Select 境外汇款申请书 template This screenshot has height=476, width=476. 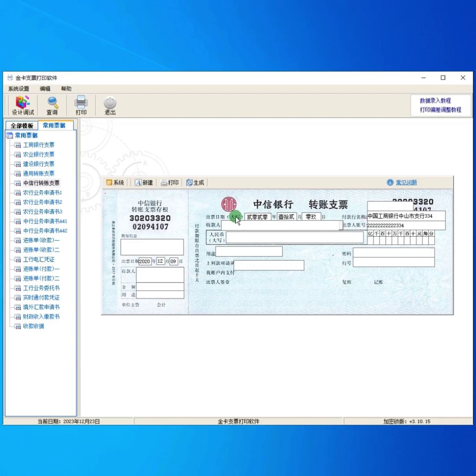(41, 307)
